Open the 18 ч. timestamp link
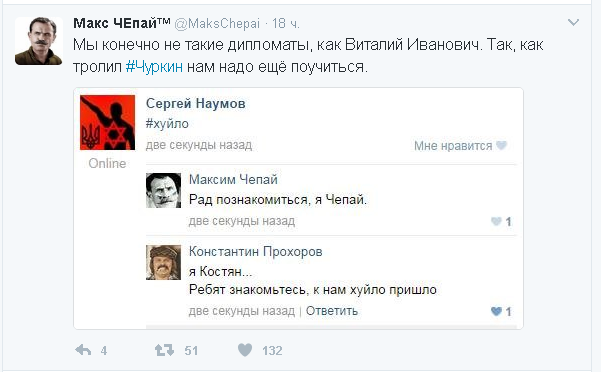The image size is (601, 372). (286, 24)
